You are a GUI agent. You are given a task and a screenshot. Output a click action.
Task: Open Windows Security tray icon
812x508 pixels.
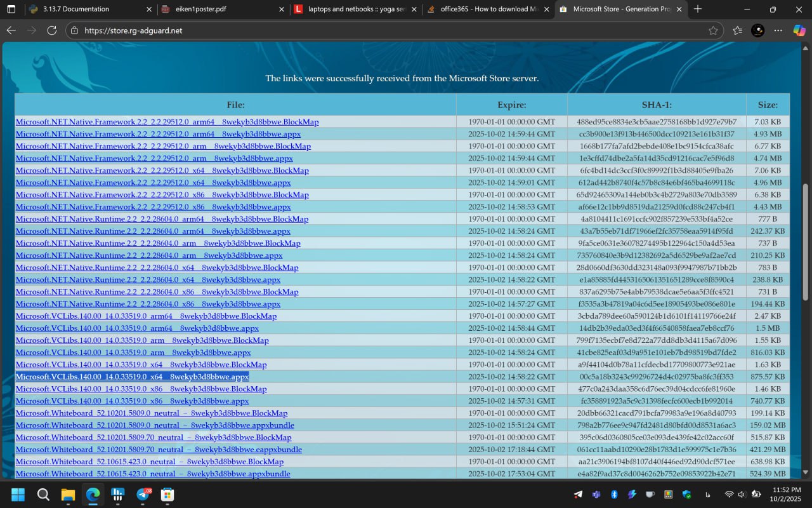(x=686, y=495)
